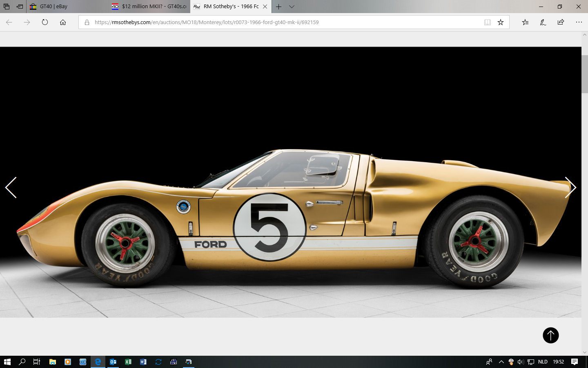Click the NLD input language indicator
The image size is (588, 368).
(543, 361)
